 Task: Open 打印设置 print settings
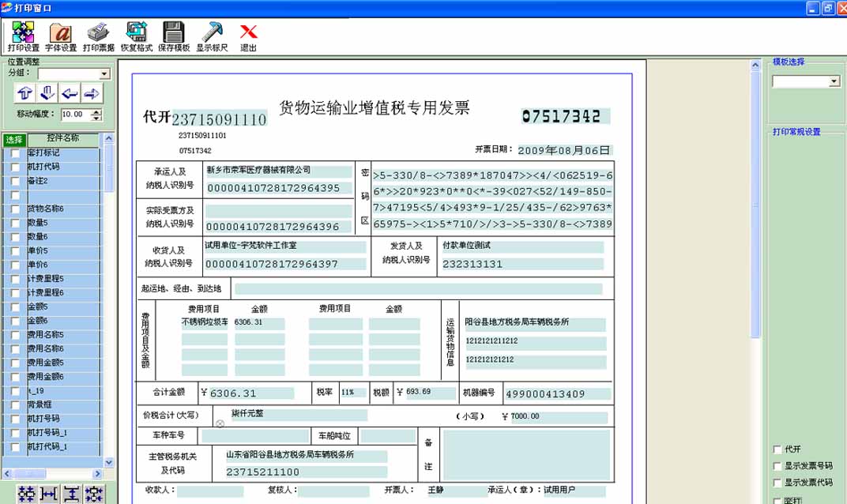coord(23,36)
